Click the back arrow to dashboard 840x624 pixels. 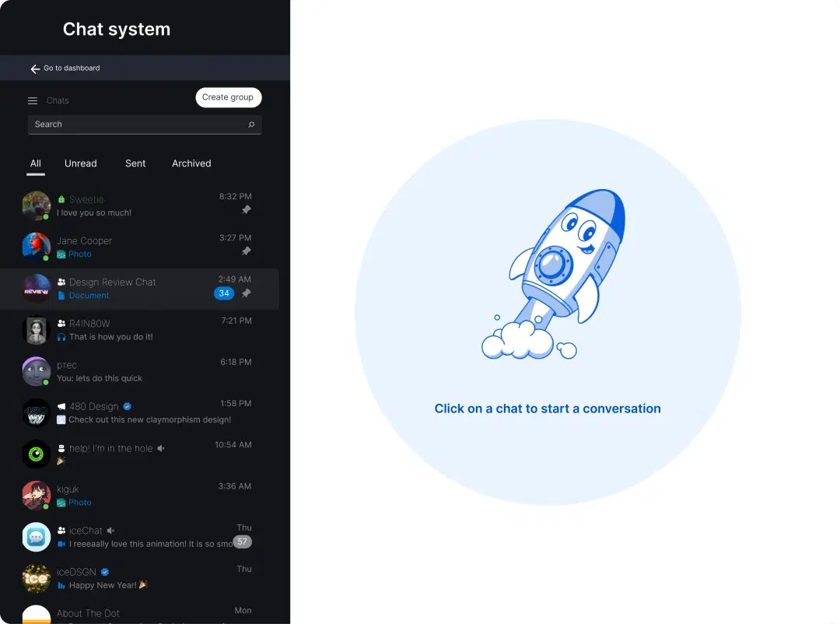pyautogui.click(x=35, y=68)
